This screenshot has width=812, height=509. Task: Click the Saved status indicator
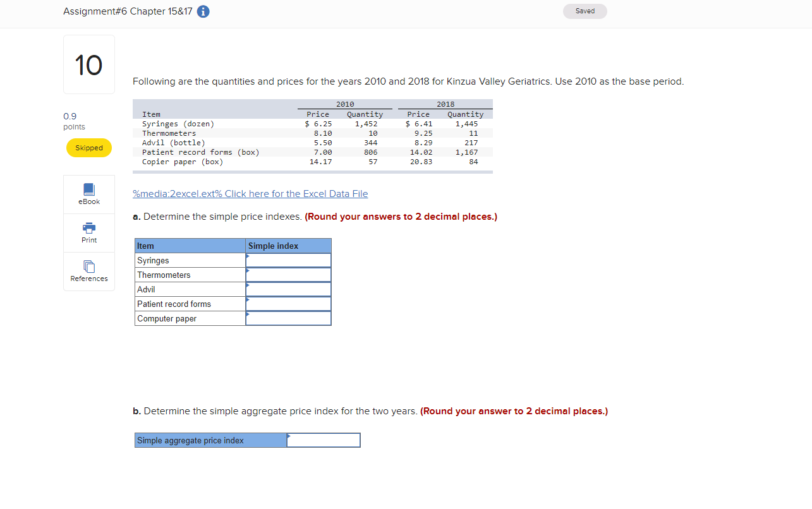click(x=585, y=11)
